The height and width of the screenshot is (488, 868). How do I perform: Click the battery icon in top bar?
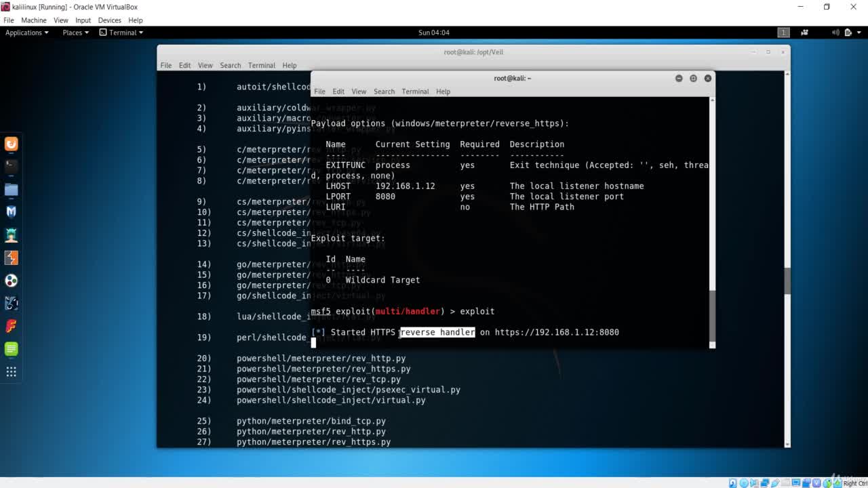[x=848, y=33]
